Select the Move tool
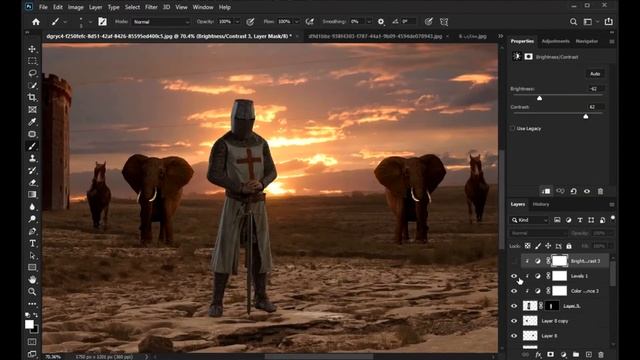640x360 pixels. [x=32, y=49]
